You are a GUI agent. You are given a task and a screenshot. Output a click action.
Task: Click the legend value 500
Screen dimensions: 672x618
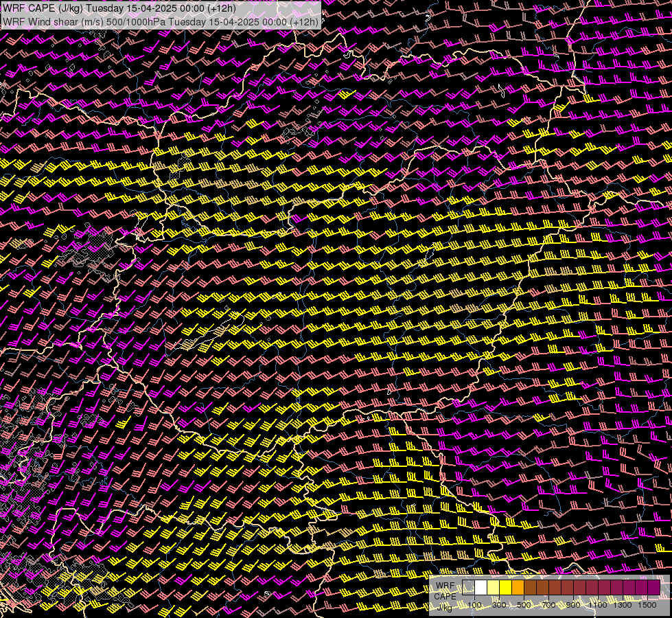click(524, 605)
